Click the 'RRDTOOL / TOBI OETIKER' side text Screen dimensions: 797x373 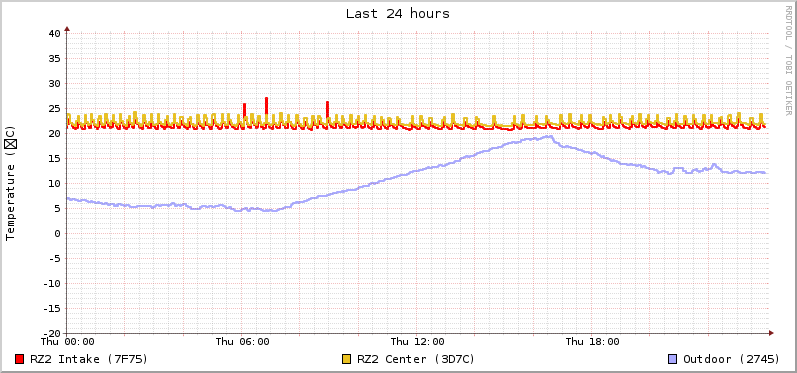pos(788,59)
